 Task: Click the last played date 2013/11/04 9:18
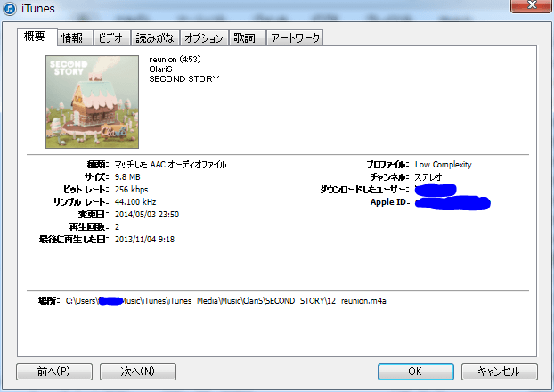(x=144, y=240)
